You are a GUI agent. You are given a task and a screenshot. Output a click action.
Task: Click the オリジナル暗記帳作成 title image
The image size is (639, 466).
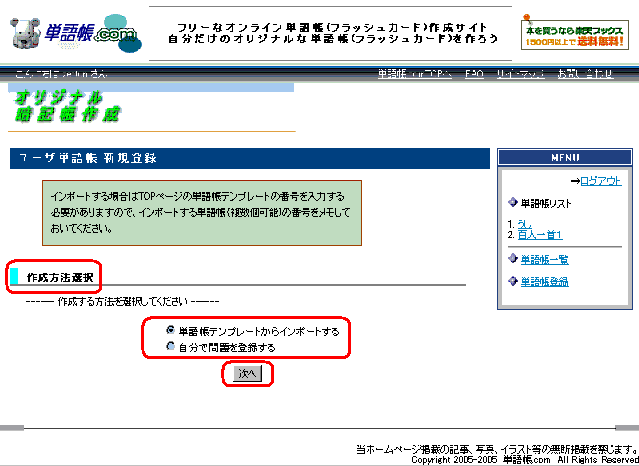(x=68, y=106)
